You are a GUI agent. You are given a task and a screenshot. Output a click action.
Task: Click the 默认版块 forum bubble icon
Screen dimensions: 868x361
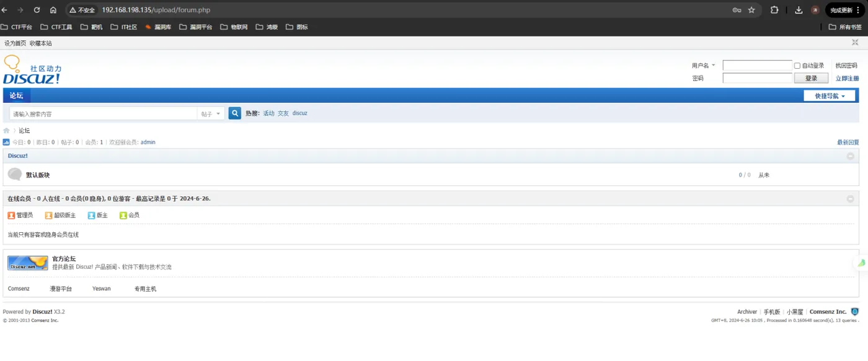click(x=15, y=175)
